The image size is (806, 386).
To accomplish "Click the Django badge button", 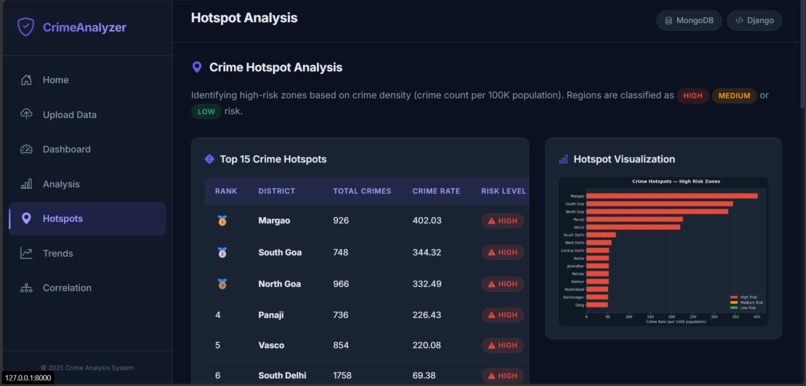I will (x=755, y=21).
